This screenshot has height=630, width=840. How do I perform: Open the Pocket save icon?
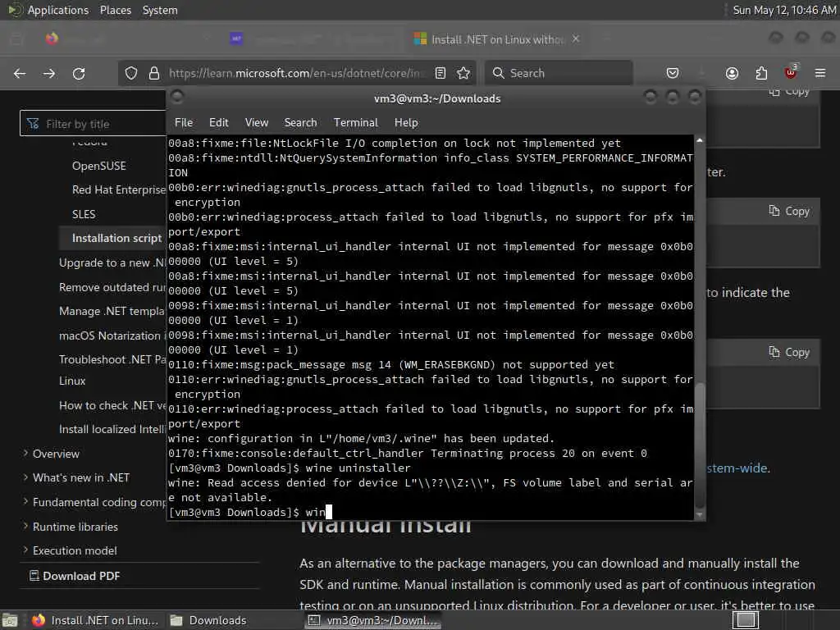point(673,73)
